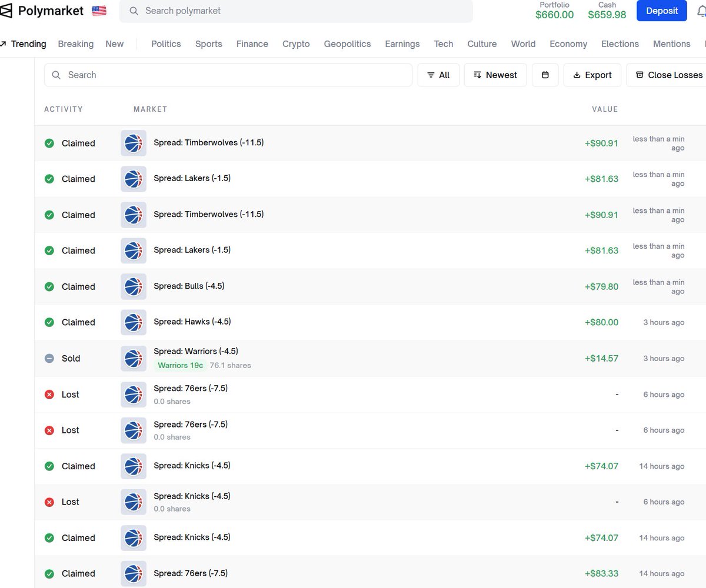Click the Export button
This screenshot has width=706, height=588.
click(592, 75)
